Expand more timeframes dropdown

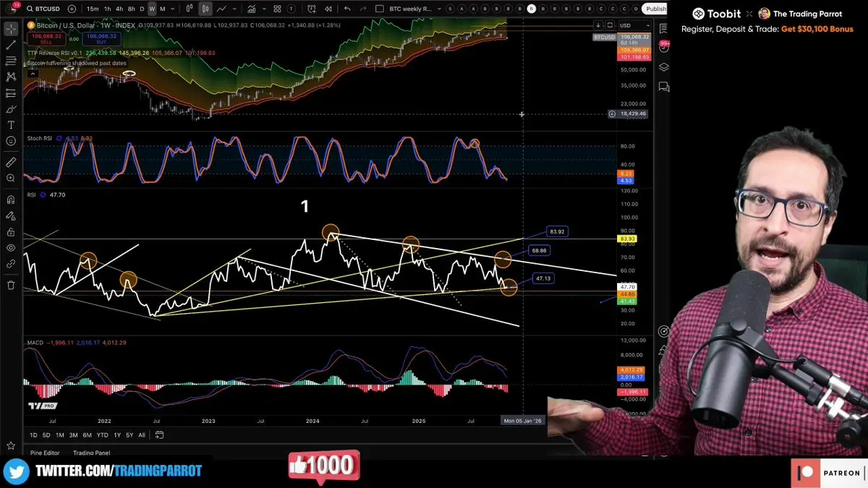[x=172, y=9]
